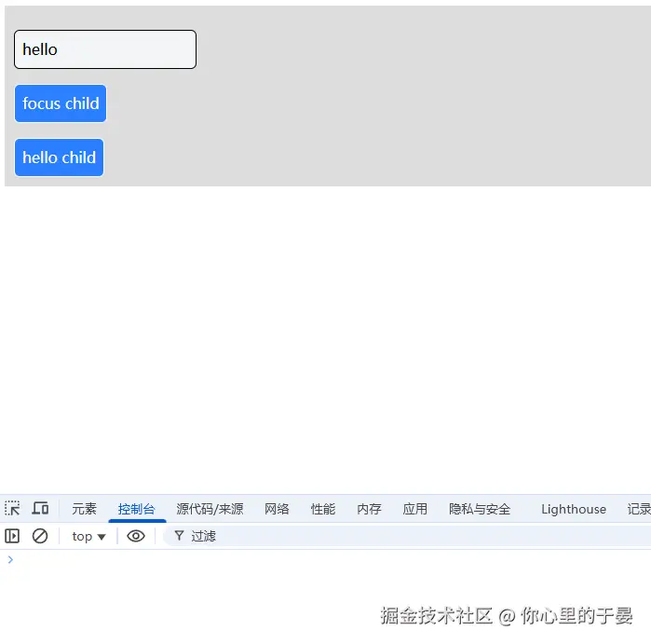Click the inspect element picker icon

pos(12,509)
